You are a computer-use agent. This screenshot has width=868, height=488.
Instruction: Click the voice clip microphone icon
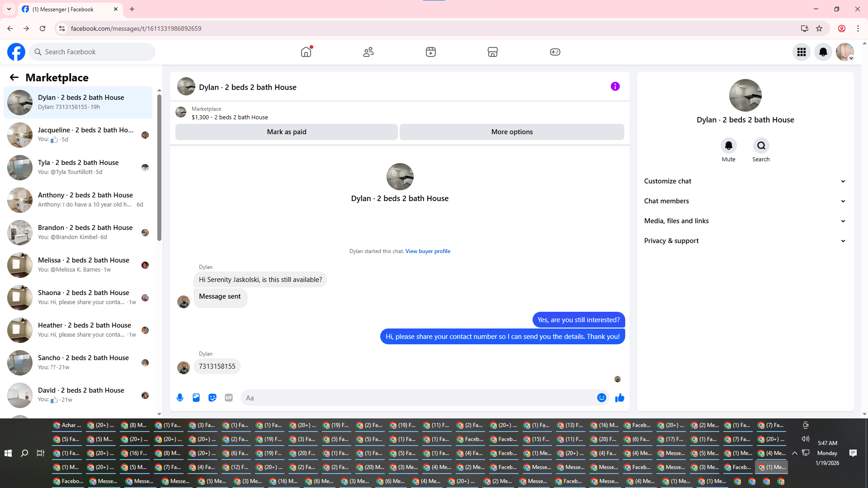(180, 398)
